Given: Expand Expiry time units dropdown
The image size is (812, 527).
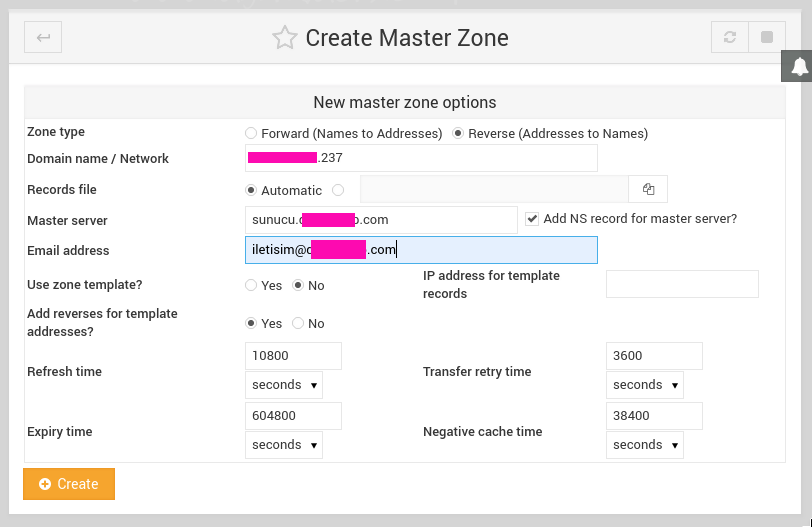Looking at the screenshot, I should click(284, 445).
